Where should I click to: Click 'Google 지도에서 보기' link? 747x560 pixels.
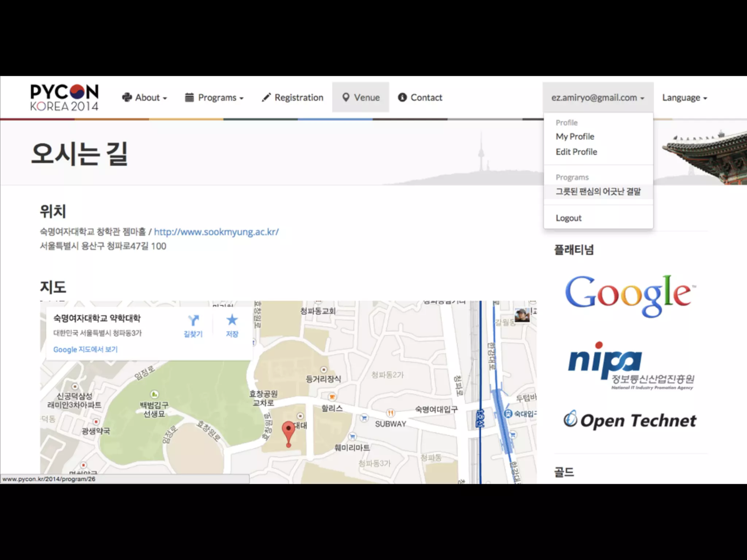(x=85, y=349)
